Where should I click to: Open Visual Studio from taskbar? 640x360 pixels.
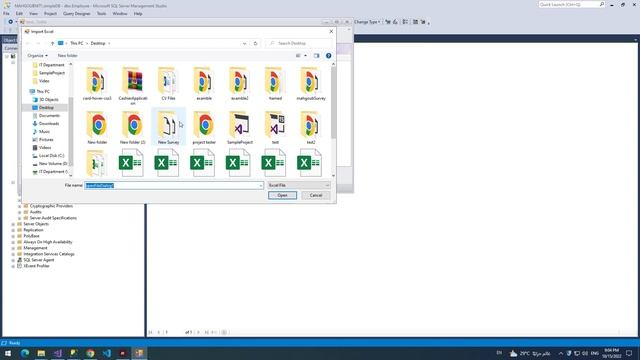tap(58, 353)
